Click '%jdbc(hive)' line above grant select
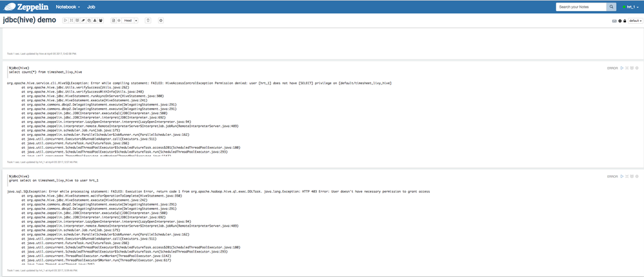The width and height of the screenshot is (644, 277). tap(19, 177)
